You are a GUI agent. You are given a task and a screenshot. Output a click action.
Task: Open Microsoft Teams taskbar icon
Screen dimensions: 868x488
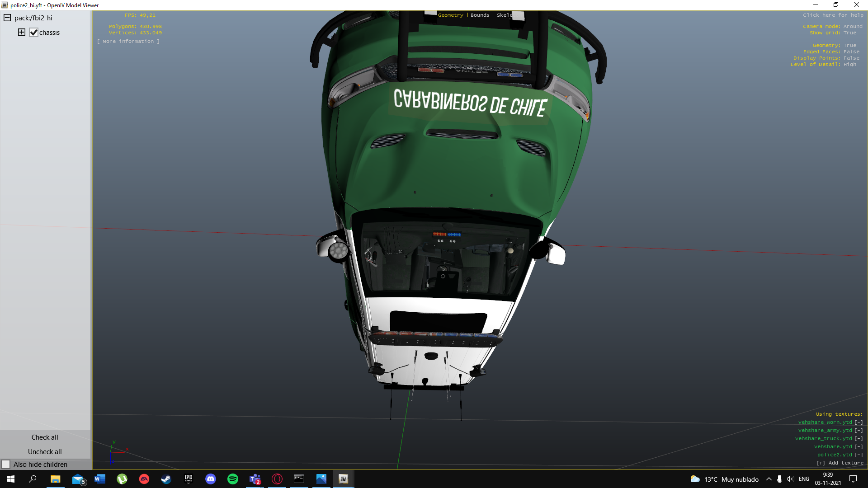coord(255,479)
